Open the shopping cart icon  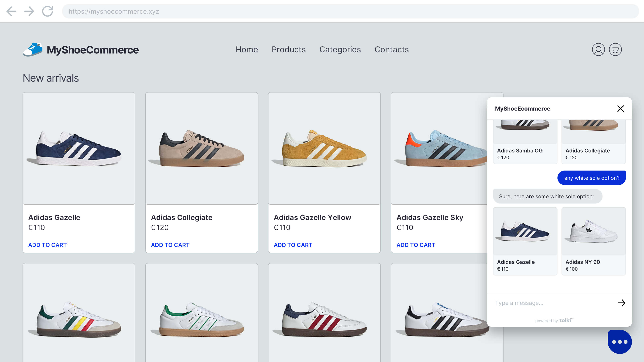click(x=615, y=49)
